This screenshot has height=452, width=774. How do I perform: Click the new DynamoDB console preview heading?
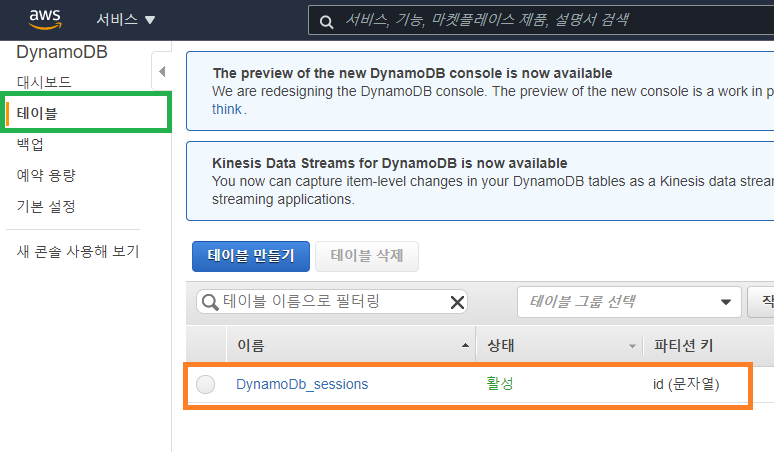(x=412, y=73)
